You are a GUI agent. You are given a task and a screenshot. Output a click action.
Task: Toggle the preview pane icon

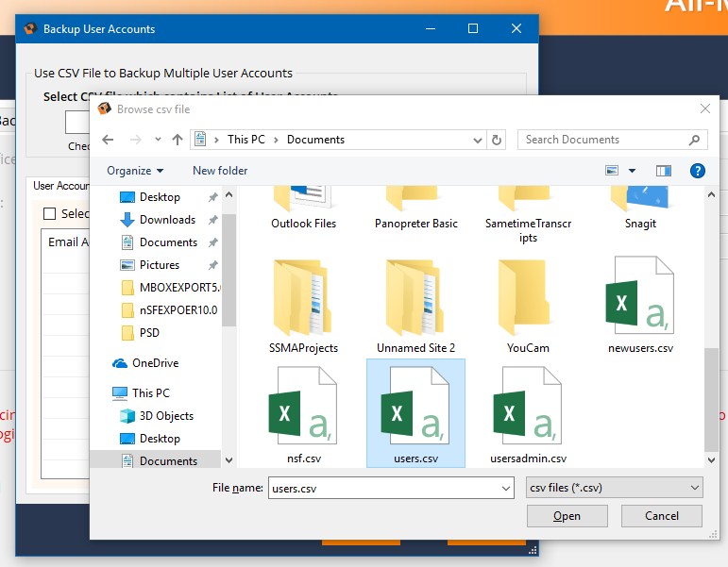[664, 171]
